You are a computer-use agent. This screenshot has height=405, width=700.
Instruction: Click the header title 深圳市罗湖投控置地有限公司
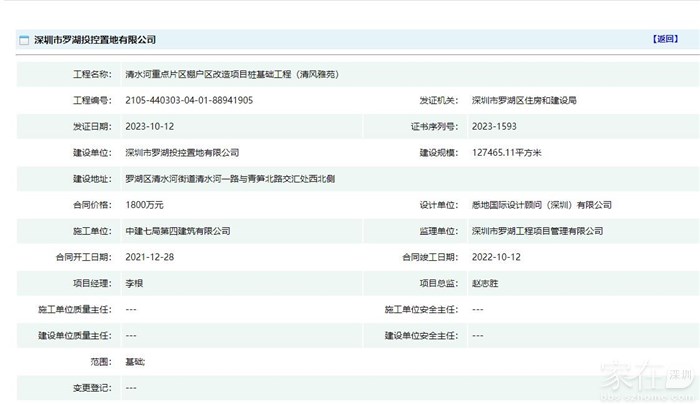pyautogui.click(x=95, y=40)
